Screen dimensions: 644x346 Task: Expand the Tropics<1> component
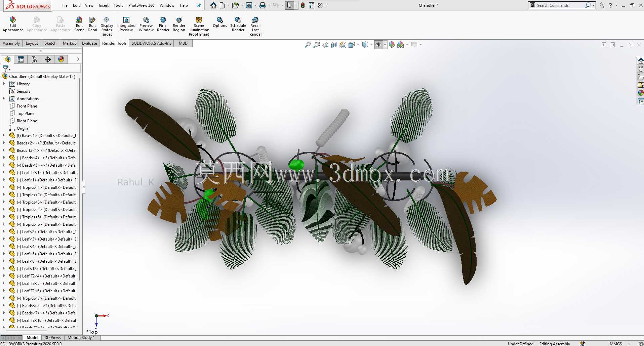coord(4,187)
